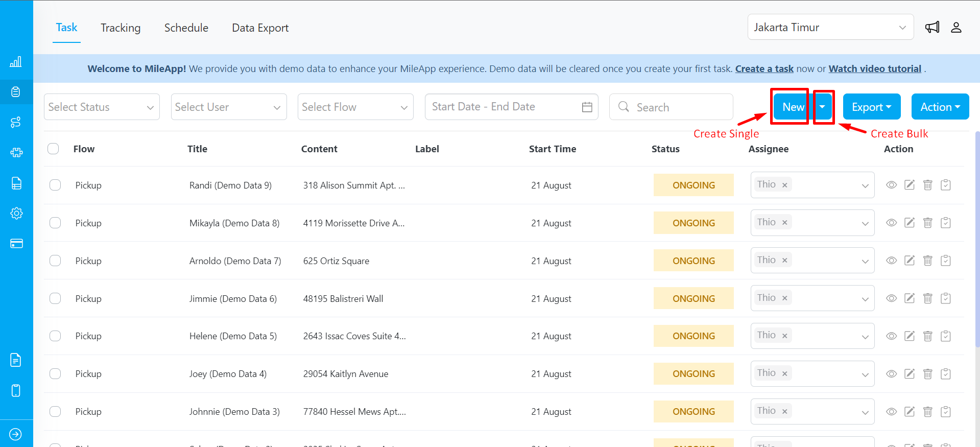Open the plugin puzzle icon in sidebar
The image size is (980, 447).
(16, 152)
